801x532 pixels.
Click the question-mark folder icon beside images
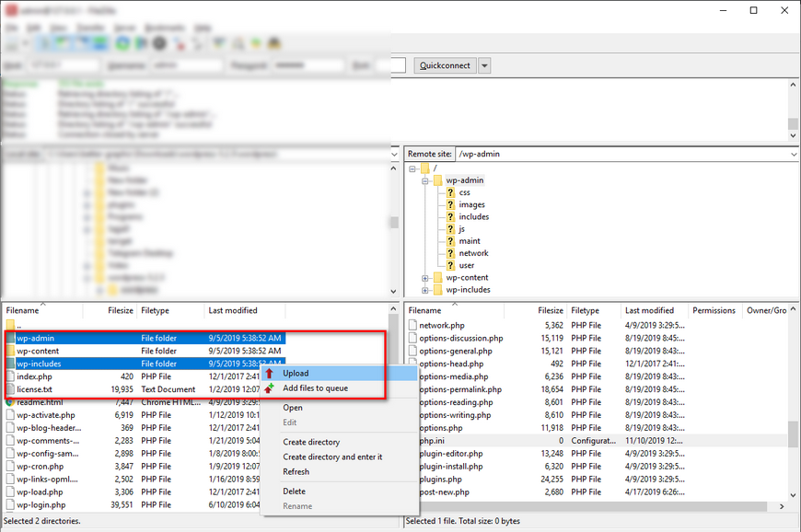click(x=450, y=204)
